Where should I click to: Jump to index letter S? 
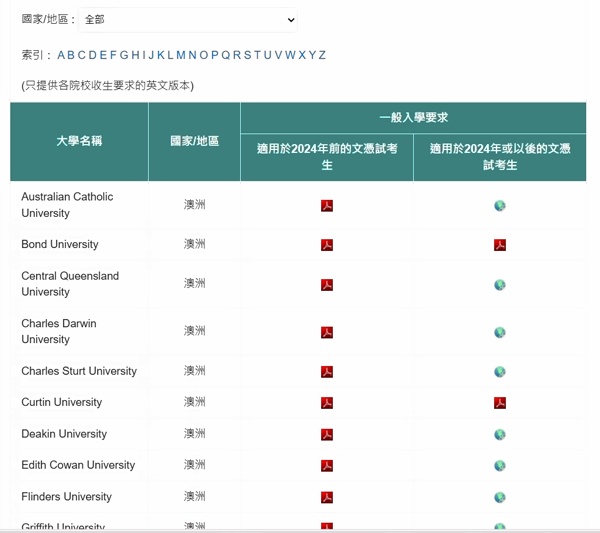[x=248, y=55]
